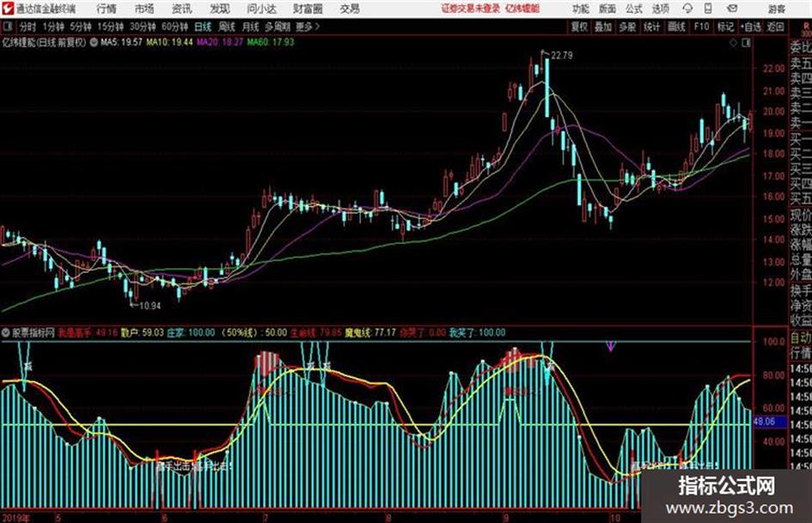Viewport: 812px width, 523px height.
Task: Click the 散户: 59.03 indicator label
Action: click(x=142, y=333)
